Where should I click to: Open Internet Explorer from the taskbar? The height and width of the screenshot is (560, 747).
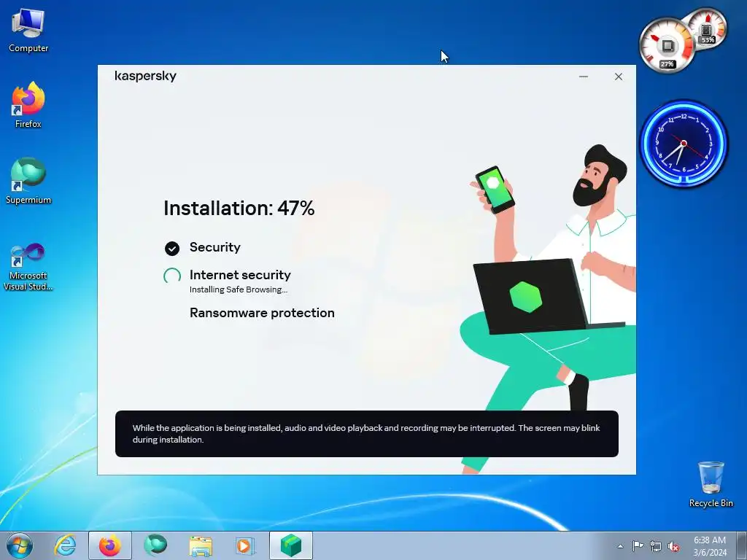65,545
